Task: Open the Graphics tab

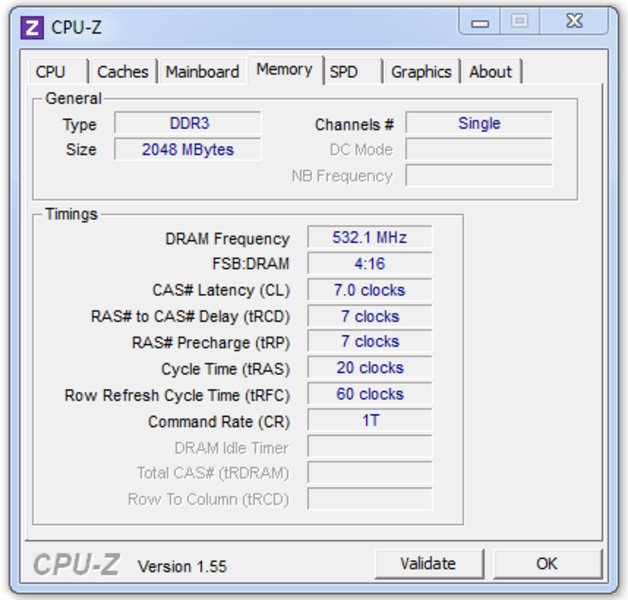Action: pos(421,72)
